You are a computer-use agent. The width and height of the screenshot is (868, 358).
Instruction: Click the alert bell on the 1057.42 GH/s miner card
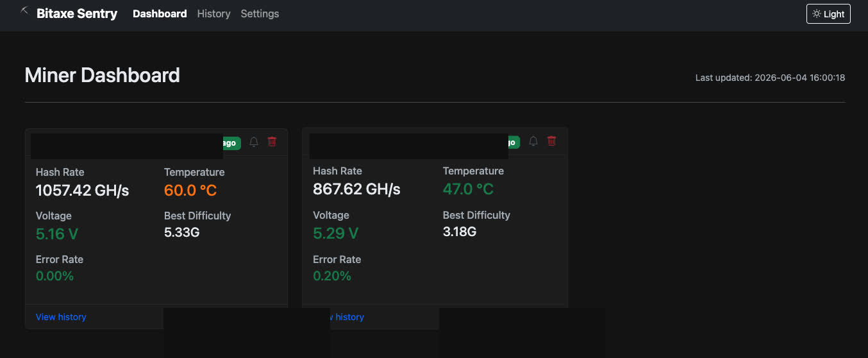click(x=254, y=142)
